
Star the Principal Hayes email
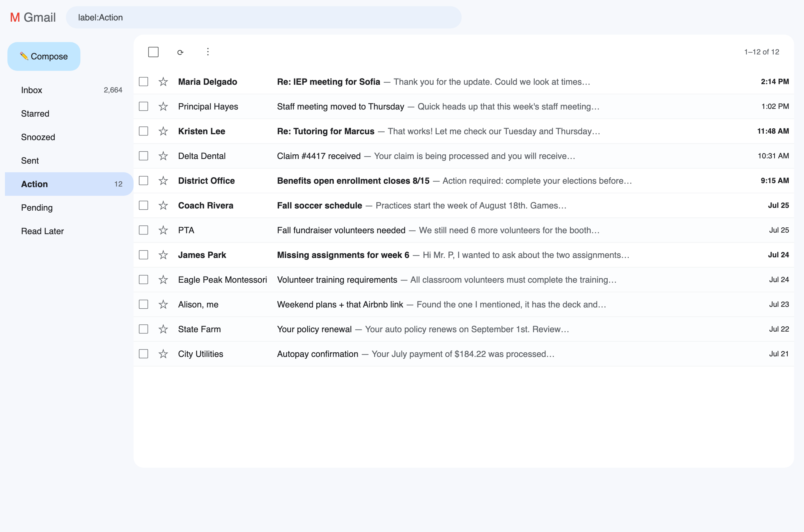[163, 106]
